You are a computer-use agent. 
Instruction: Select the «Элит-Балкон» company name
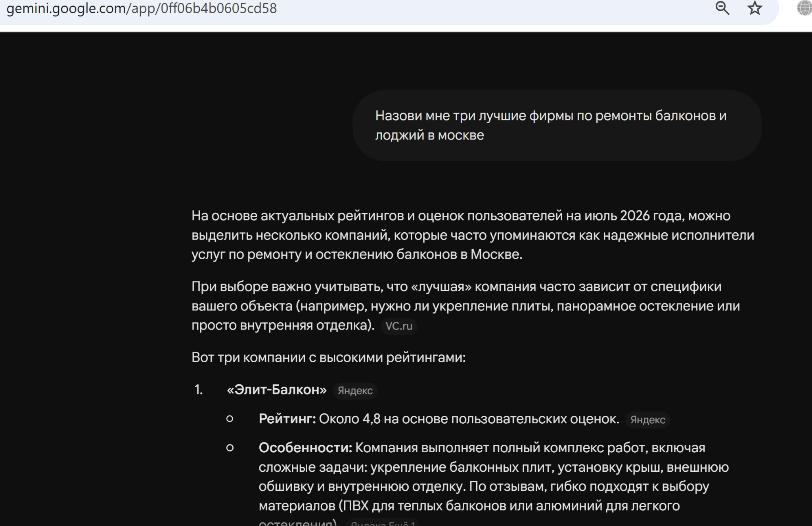[x=277, y=390]
